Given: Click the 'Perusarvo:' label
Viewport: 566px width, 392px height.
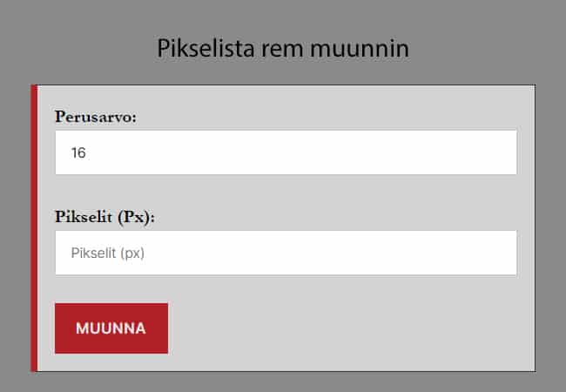Looking at the screenshot, I should click(x=95, y=116).
